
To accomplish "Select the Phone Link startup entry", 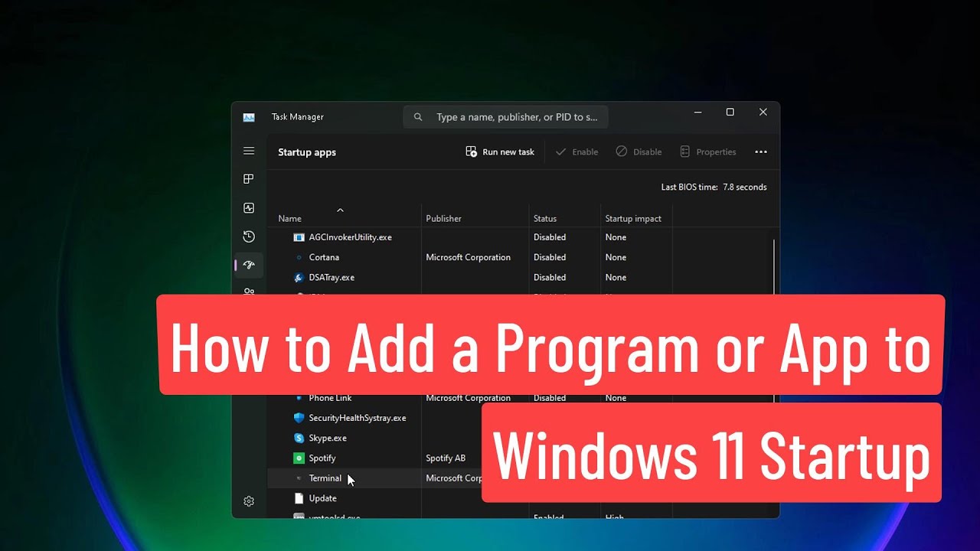I will tap(330, 398).
